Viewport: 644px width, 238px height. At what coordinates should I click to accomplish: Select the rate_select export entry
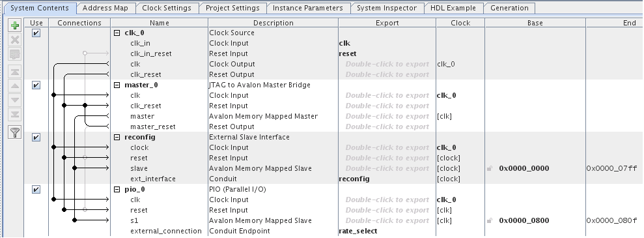pos(357,231)
